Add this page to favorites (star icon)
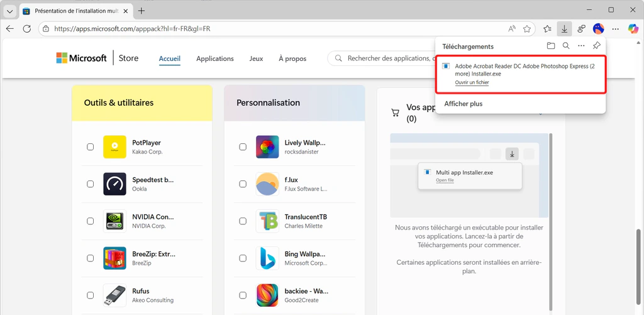The image size is (644, 315). point(527,29)
